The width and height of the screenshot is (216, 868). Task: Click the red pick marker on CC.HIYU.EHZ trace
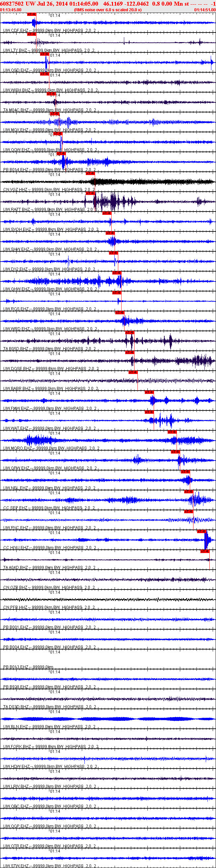(202, 531)
